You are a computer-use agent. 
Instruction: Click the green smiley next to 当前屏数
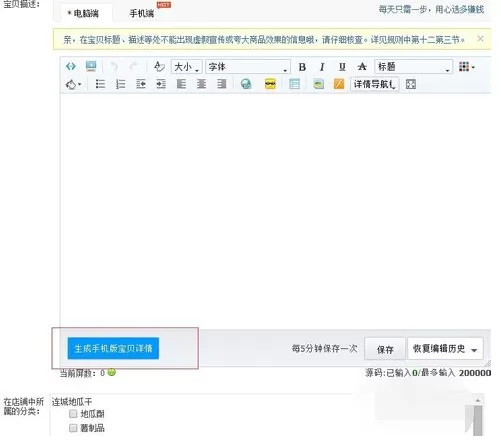point(112,372)
